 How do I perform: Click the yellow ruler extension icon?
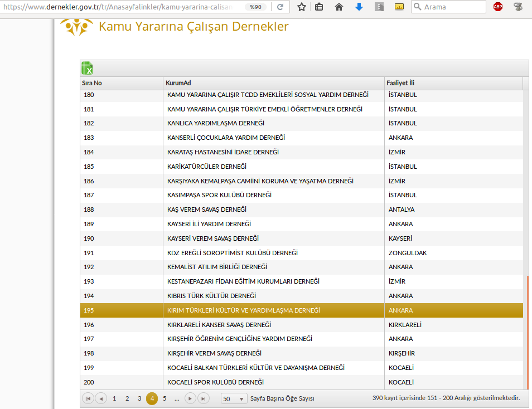[x=399, y=7]
